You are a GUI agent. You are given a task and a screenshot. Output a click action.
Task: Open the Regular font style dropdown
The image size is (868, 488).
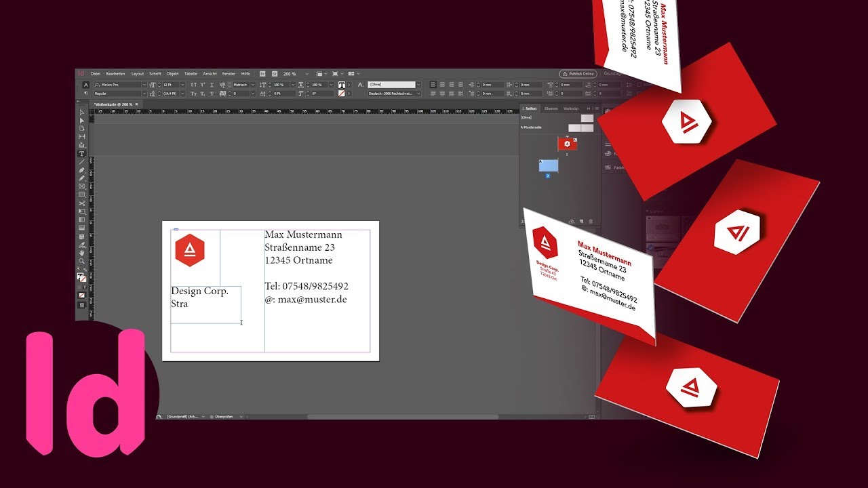coord(144,93)
